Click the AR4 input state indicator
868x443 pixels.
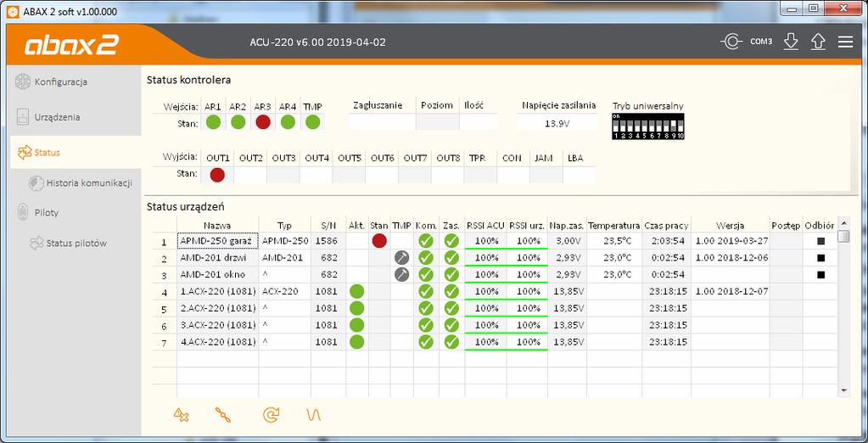pos(288,122)
